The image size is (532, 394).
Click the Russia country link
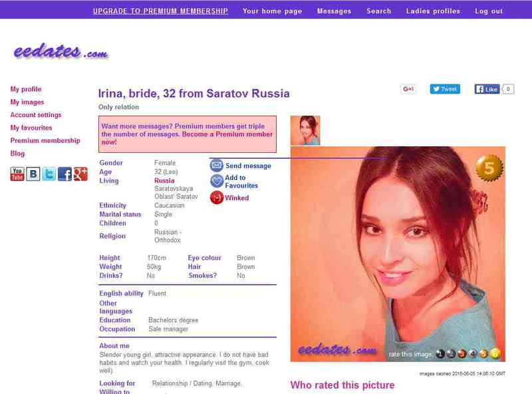[164, 181]
